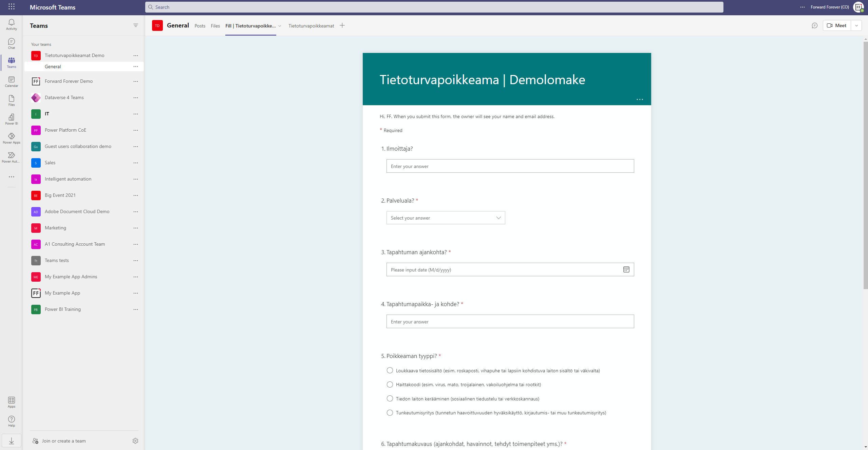Switch to the Tietoturvapoikkeamat tab

coord(311,26)
